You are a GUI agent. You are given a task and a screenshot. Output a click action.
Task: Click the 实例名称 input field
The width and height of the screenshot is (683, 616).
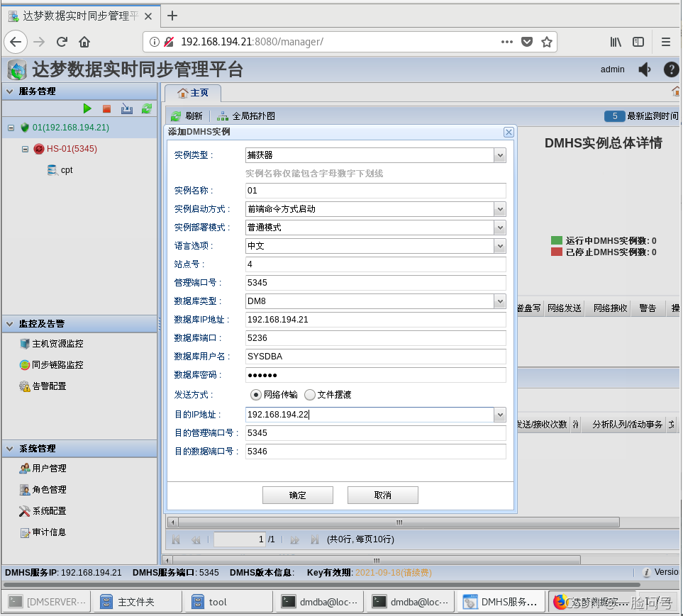point(375,191)
